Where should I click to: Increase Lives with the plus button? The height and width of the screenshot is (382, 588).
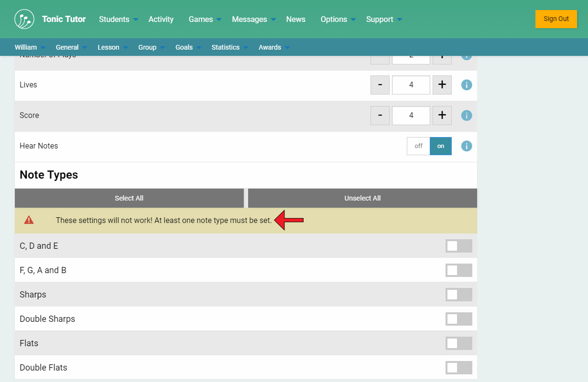coord(442,85)
